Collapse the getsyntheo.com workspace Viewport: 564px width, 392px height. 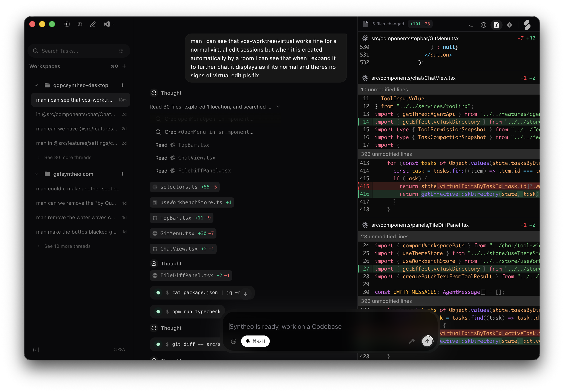pyautogui.click(x=36, y=174)
